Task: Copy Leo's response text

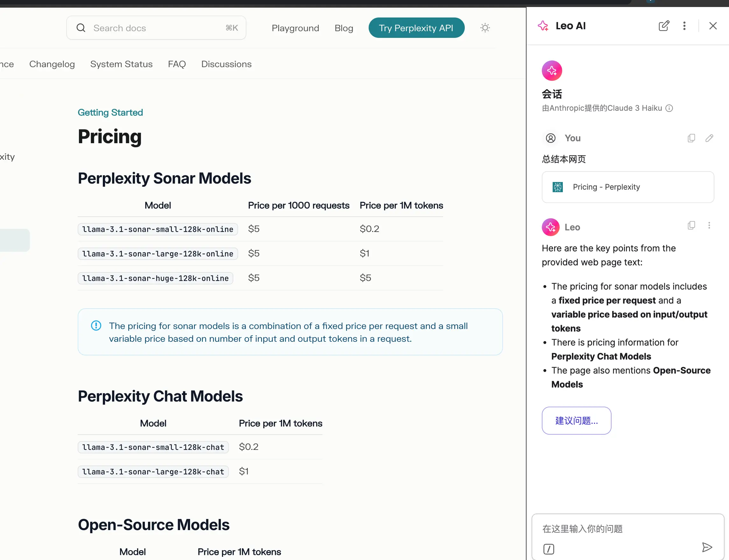Action: pos(691,225)
